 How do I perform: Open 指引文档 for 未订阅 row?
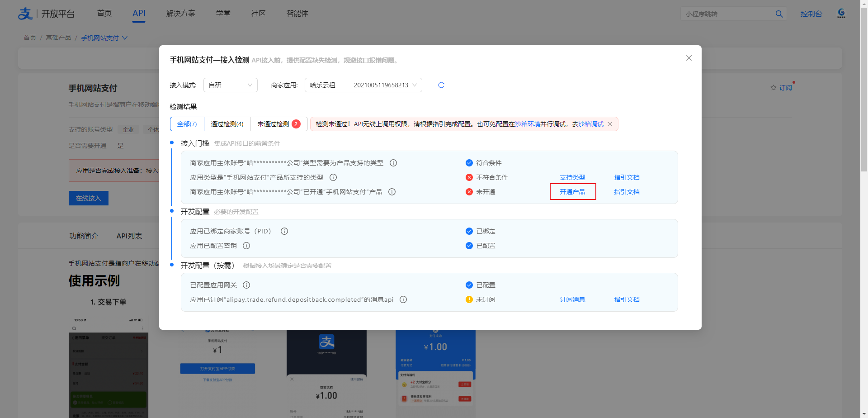[627, 299]
